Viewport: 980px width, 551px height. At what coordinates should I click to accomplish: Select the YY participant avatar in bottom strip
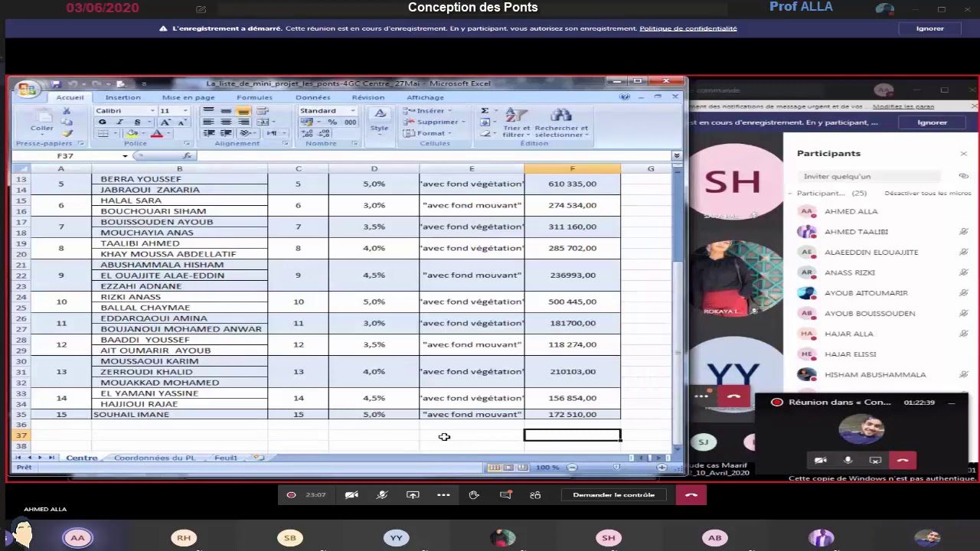396,538
